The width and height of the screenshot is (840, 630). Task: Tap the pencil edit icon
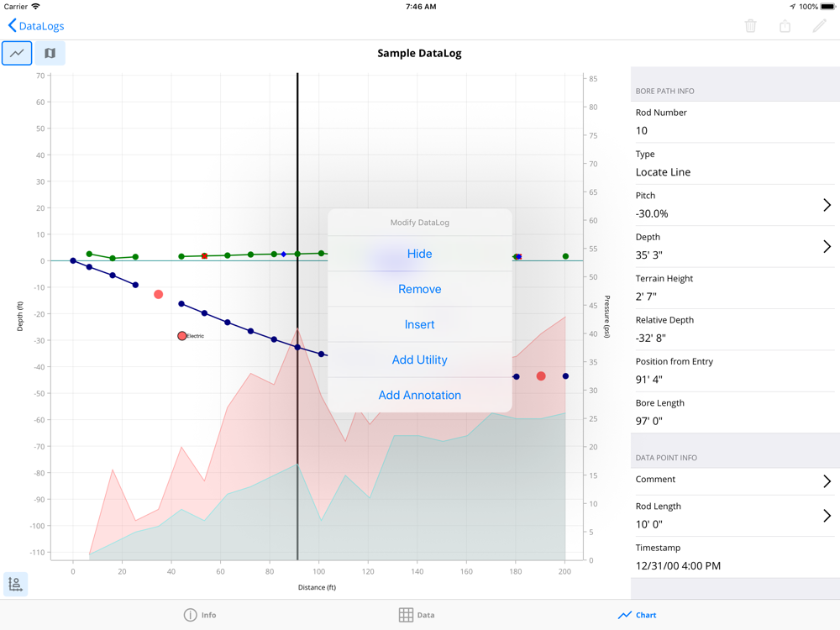point(819,26)
